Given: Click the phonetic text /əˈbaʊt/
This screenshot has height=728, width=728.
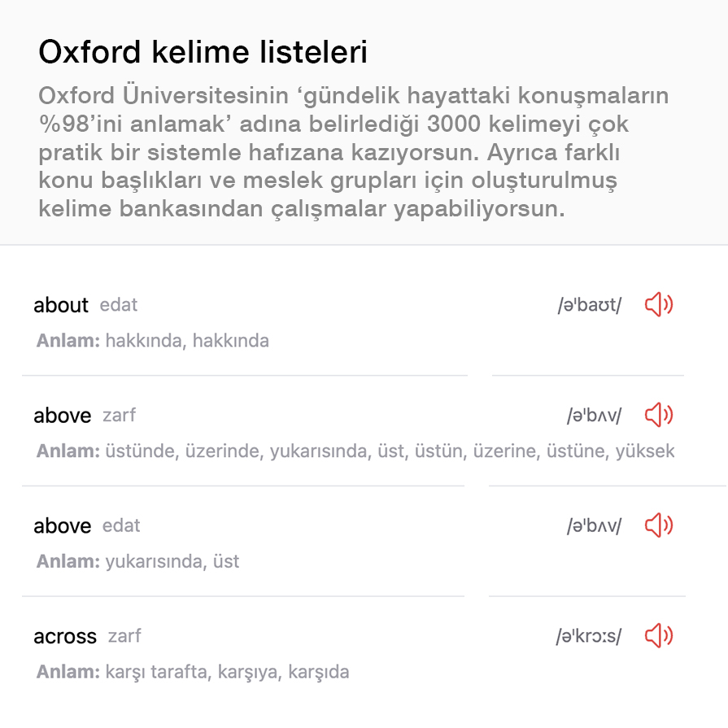Looking at the screenshot, I should 589,305.
